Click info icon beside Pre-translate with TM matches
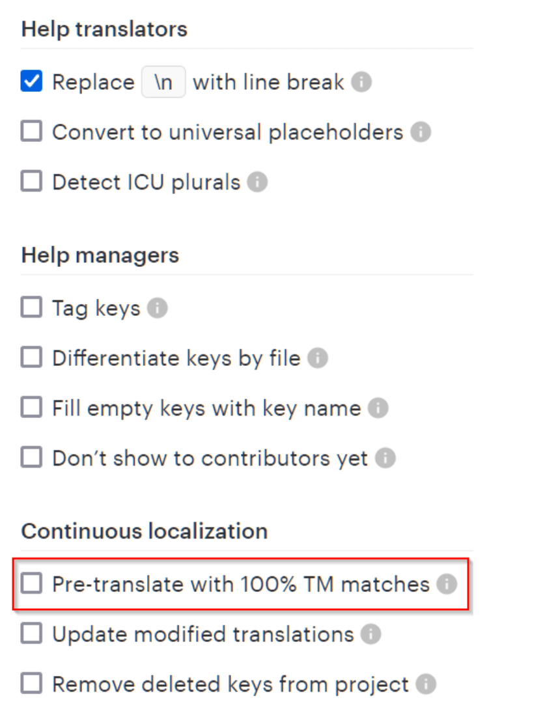This screenshot has width=560, height=728. point(447,584)
